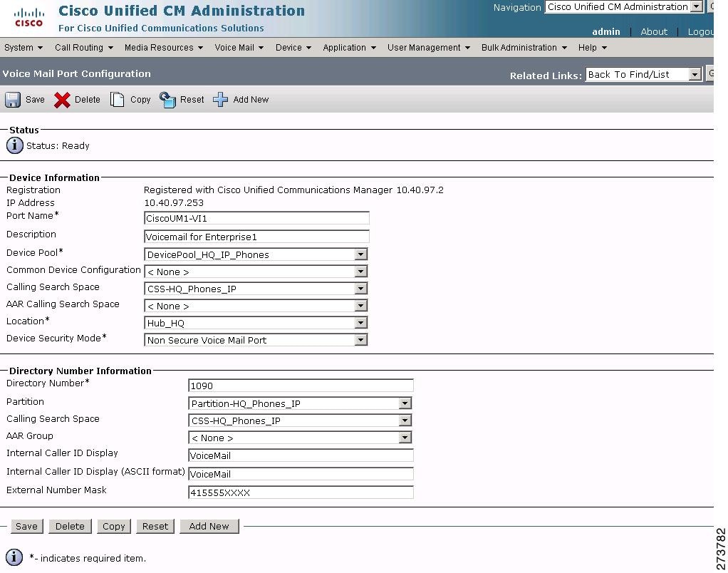728x573 pixels.
Task: Click the bottom Delete button
Action: coord(70,526)
